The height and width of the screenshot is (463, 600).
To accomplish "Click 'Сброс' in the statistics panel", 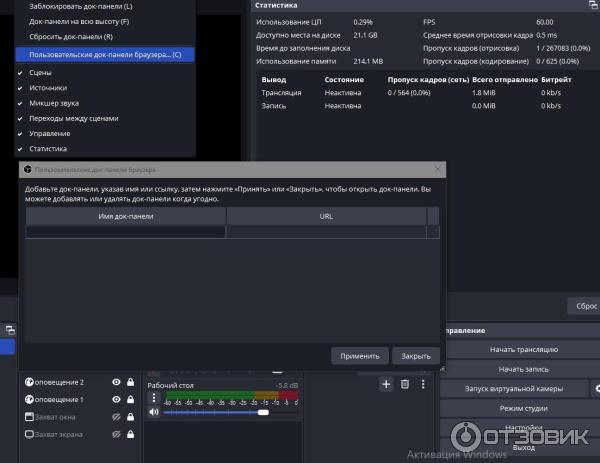I will (586, 306).
